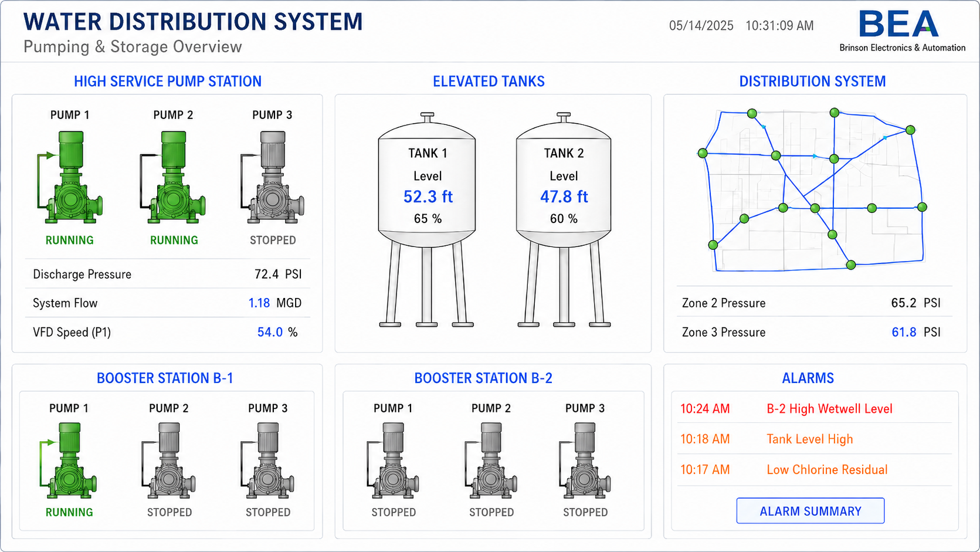Select Booster Station B-2 Pump 3 icon

tap(585, 460)
